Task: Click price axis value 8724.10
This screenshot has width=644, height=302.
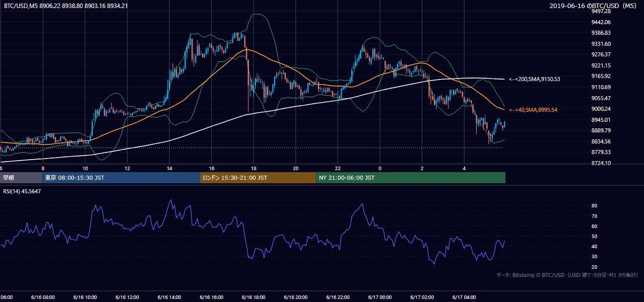Action: [601, 163]
